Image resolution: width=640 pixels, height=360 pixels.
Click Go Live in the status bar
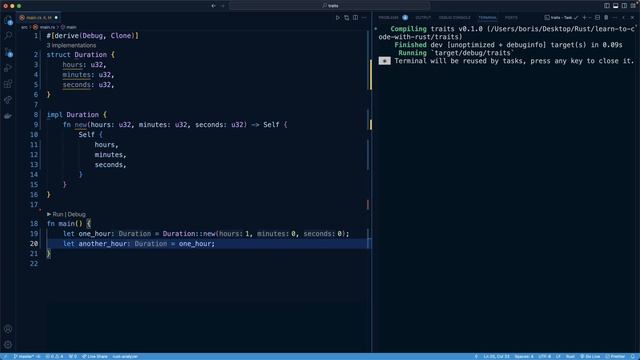pyautogui.click(x=590, y=356)
